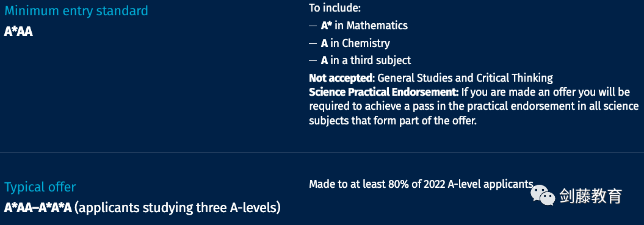Image resolution: width=644 pixels, height=225 pixels.
Task: Click the A*AA minimum grade text
Action: click(18, 32)
